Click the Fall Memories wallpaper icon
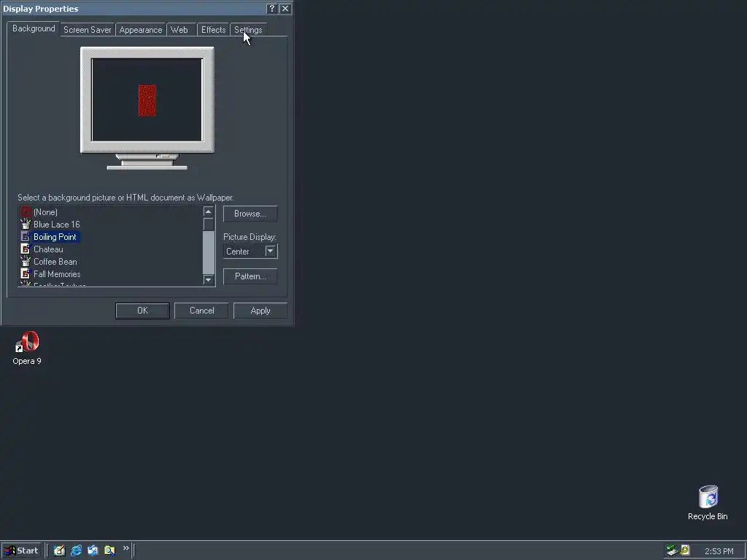This screenshot has height=560, width=747. (x=26, y=274)
